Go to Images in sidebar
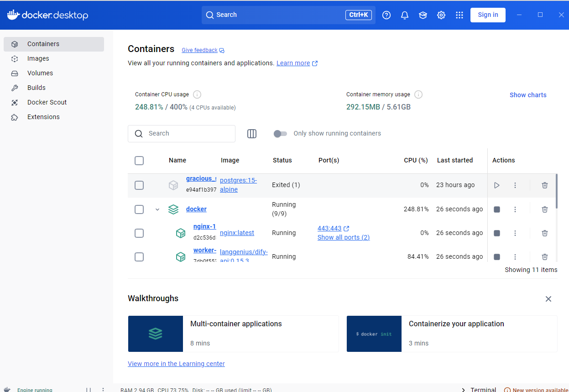 point(54,59)
